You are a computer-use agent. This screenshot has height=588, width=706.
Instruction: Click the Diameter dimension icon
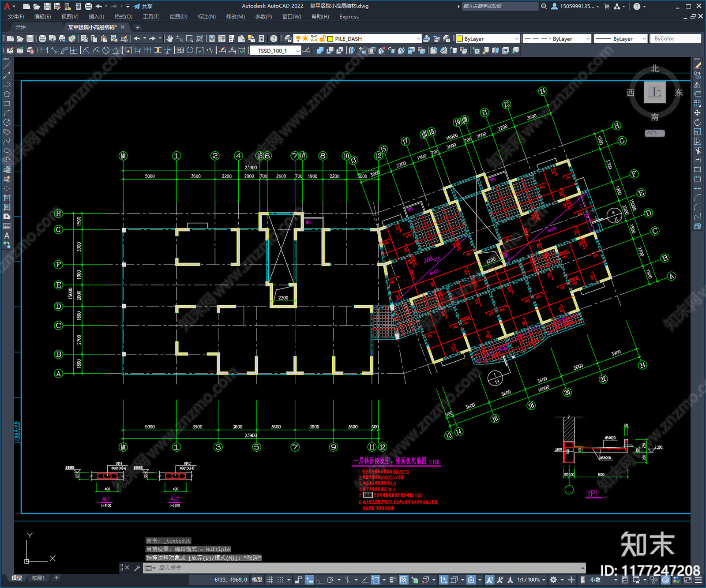click(106, 50)
